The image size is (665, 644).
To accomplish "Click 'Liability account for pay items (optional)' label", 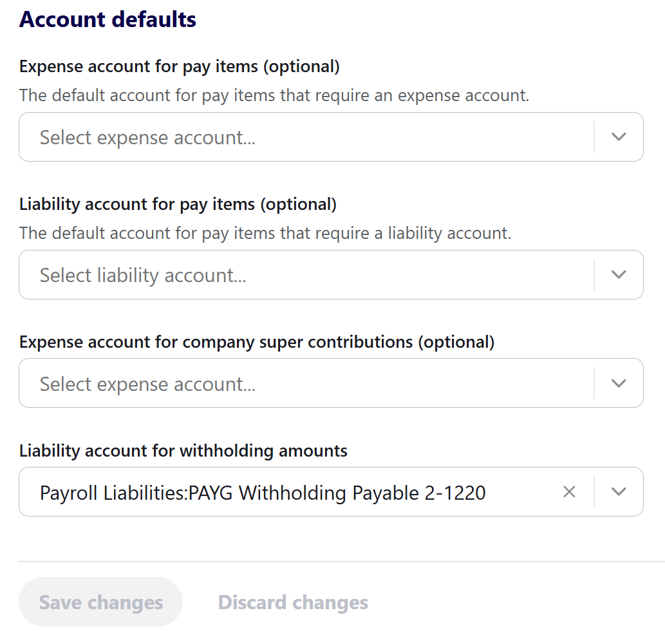I will pyautogui.click(x=178, y=204).
